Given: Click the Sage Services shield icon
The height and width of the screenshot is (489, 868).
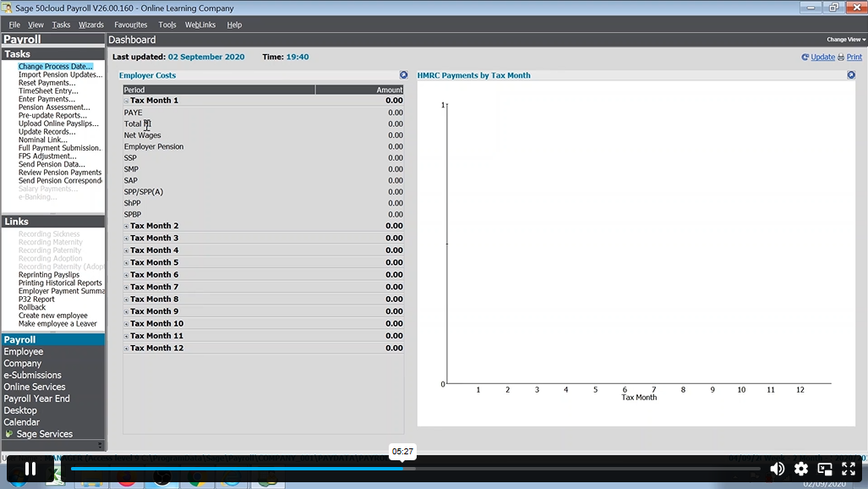Looking at the screenshot, I should click(9, 434).
